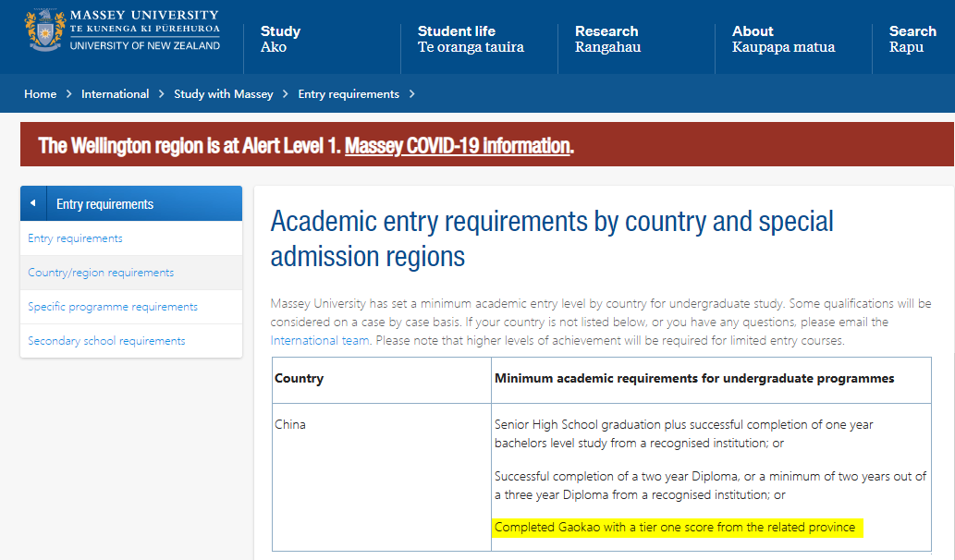Screen dimensions: 955x560
Task: Click the 'Senior High School graduation' requirement text
Action: [x=684, y=433]
